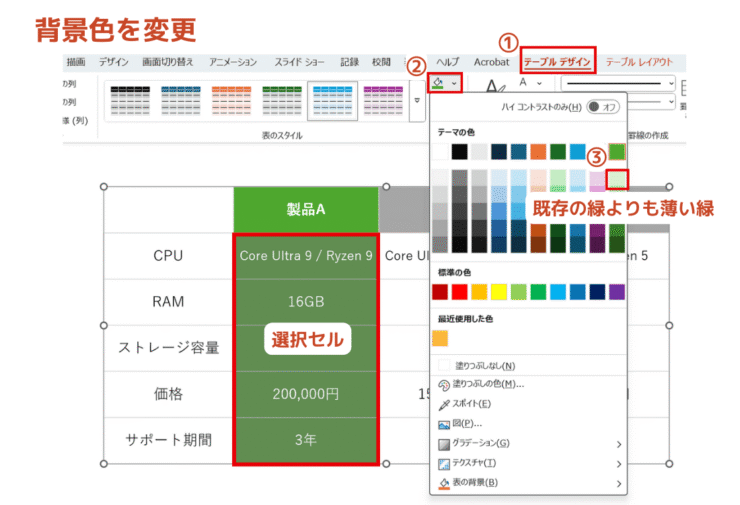Apply the dark blue table style thumbnail
Viewport: 740px width, 505px height.
181,101
